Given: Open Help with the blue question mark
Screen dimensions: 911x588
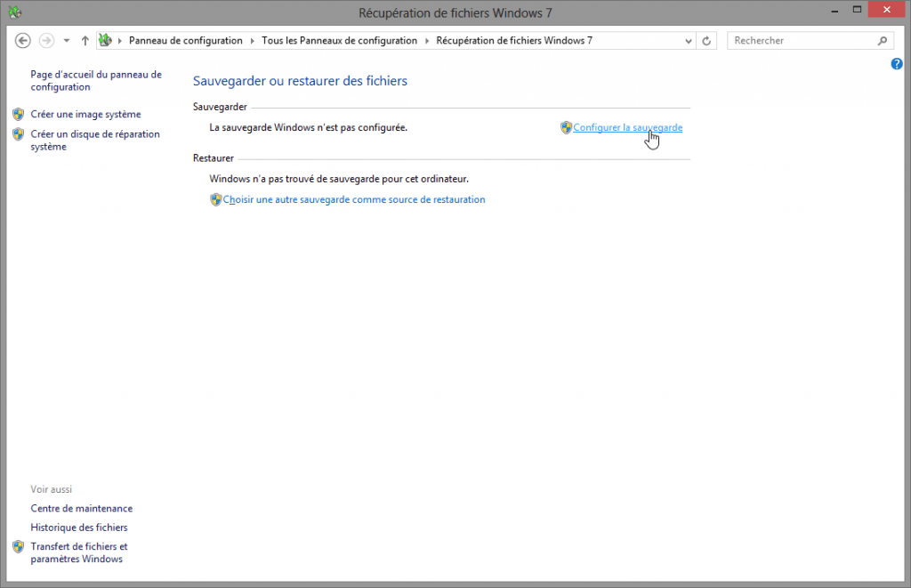Looking at the screenshot, I should tap(897, 64).
